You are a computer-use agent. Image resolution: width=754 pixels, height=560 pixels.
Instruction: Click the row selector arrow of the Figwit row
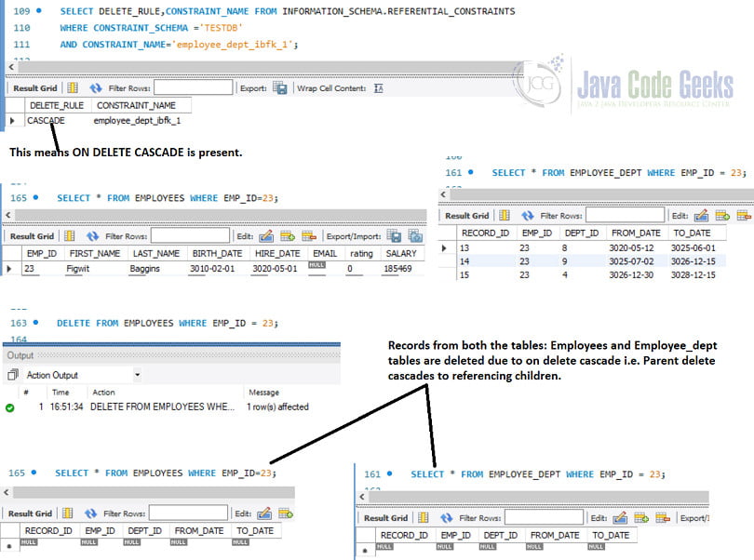pyautogui.click(x=8, y=268)
